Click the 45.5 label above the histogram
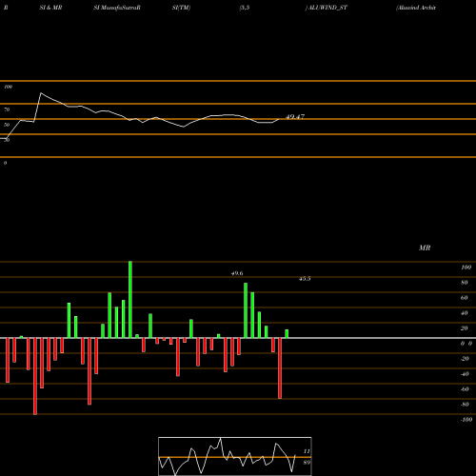The height and width of the screenshot is (476, 476). point(305,279)
